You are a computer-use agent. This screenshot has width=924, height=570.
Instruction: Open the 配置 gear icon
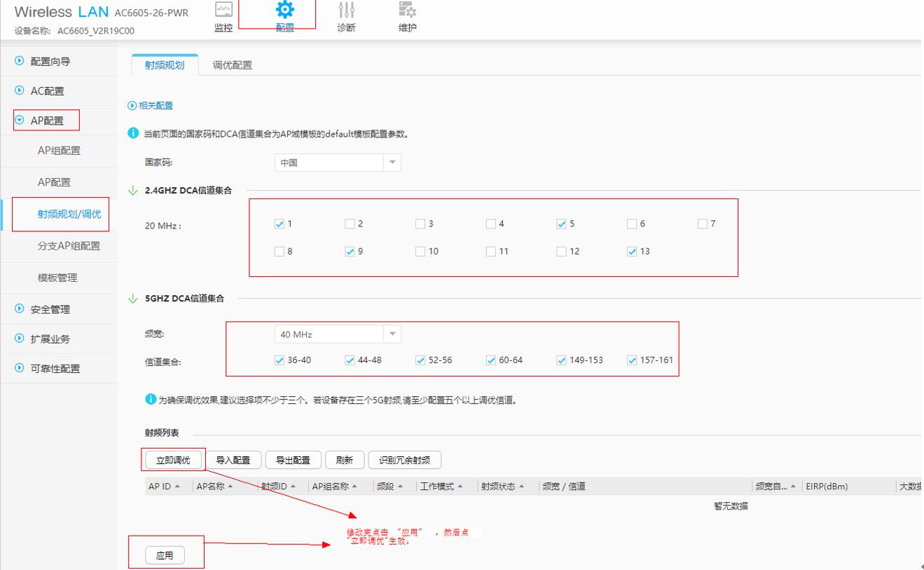285,10
